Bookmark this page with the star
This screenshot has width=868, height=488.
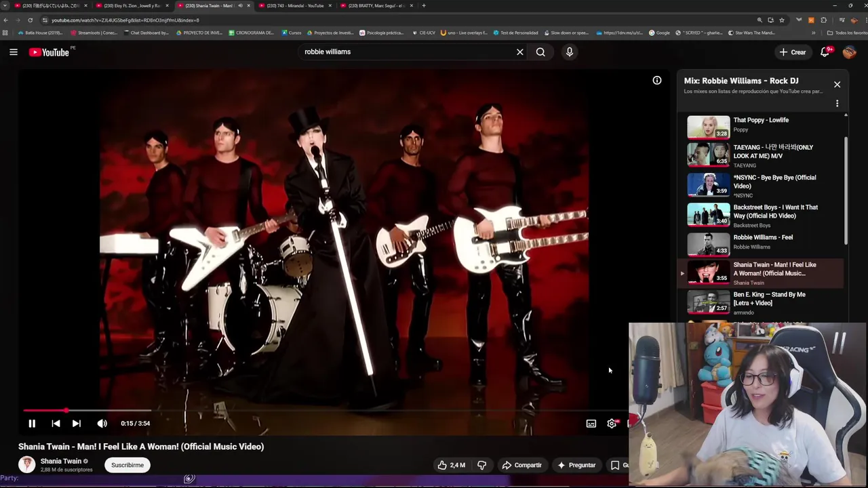pyautogui.click(x=782, y=20)
